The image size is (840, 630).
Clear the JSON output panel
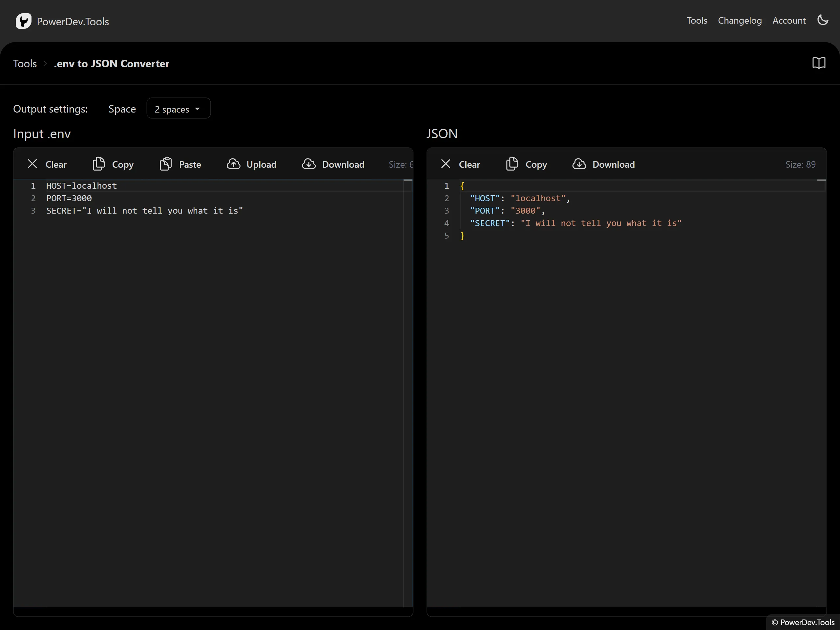460,164
